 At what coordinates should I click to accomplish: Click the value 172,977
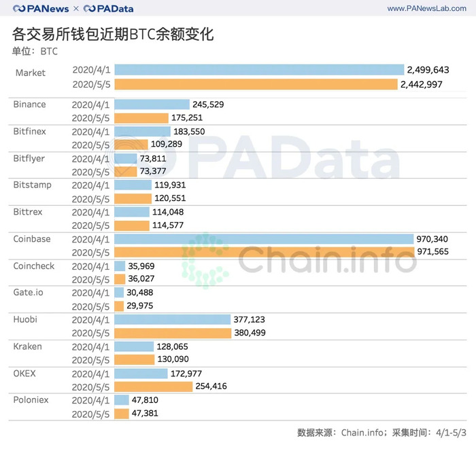click(186, 374)
